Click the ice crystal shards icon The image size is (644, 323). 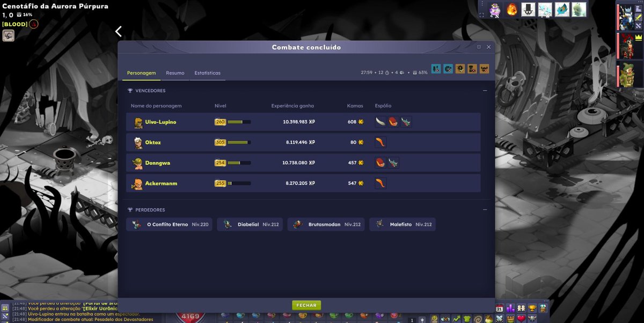point(545,10)
